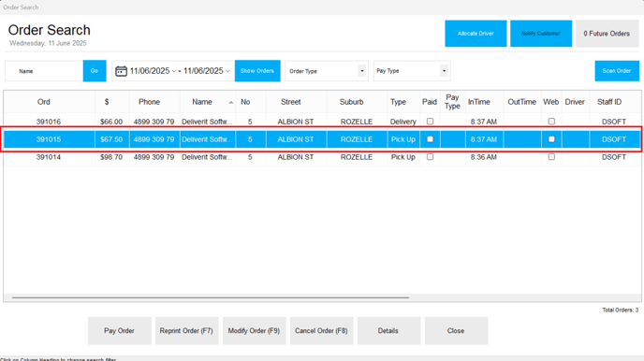Toggle Paid checkbox for order 391016
Viewport: 644px width, 361px height.
(430, 122)
